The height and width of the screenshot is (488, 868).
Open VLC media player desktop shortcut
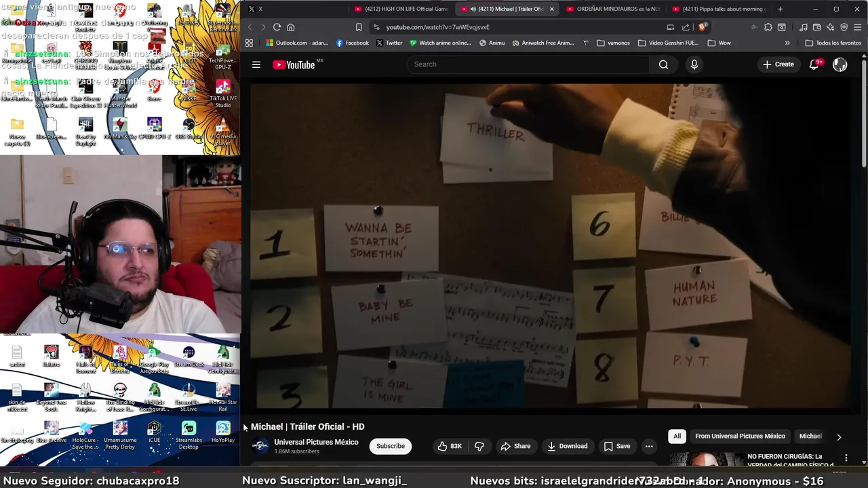click(222, 131)
